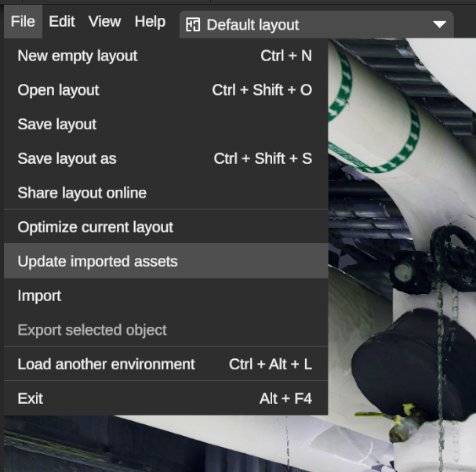Click the greyed Export selected object entry
476x472 pixels.
(x=93, y=330)
